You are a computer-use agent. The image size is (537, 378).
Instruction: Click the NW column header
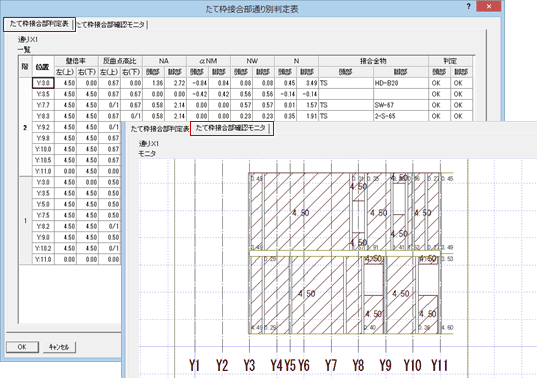click(252, 61)
